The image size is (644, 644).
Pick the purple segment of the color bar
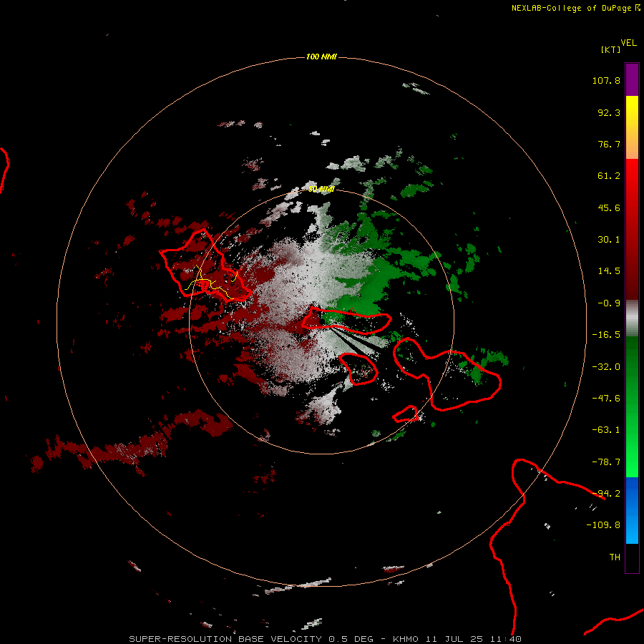(x=632, y=79)
